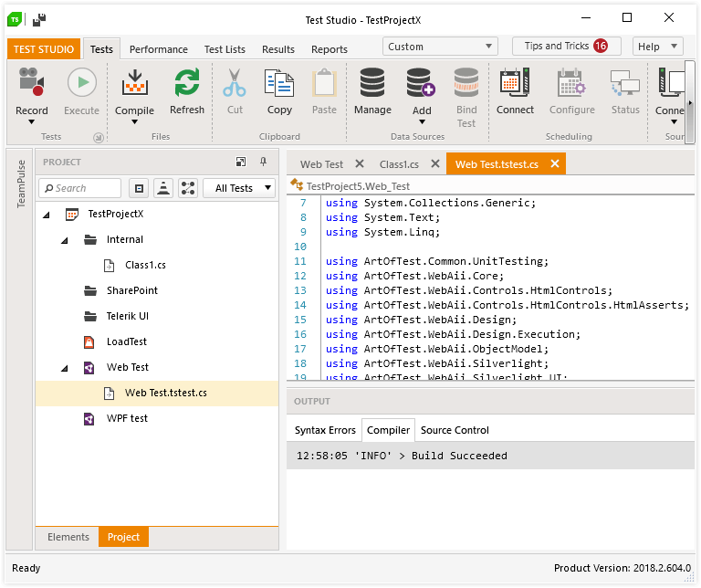701x588 pixels.
Task: Click the Bind Test icon
Action: pos(466,82)
